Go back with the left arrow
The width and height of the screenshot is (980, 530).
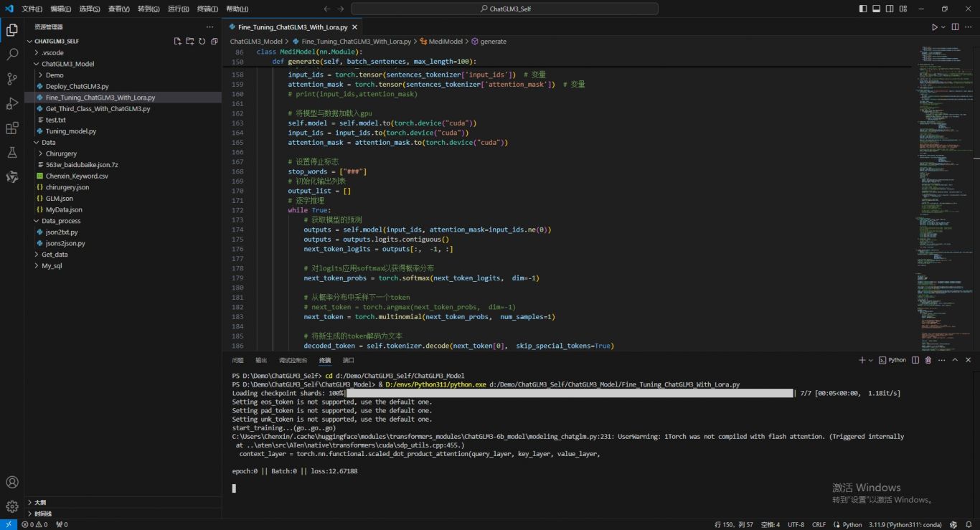point(327,9)
